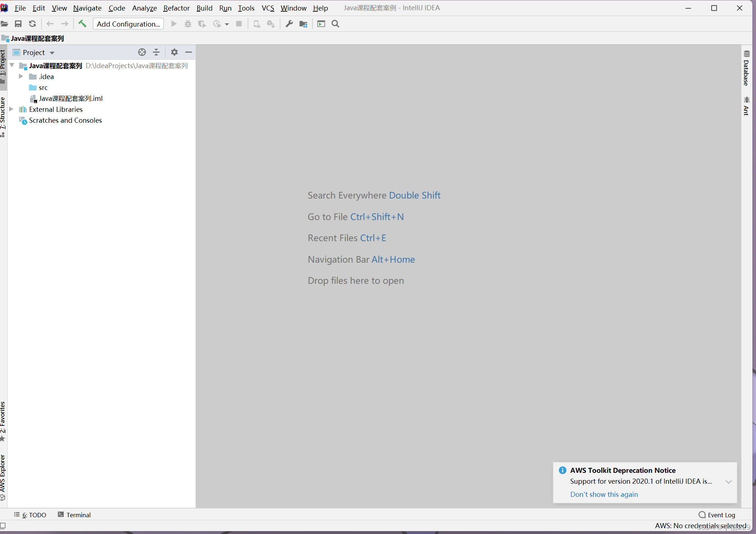Click Collapse All icon in Project panel
This screenshot has width=756, height=534.
[x=156, y=52]
